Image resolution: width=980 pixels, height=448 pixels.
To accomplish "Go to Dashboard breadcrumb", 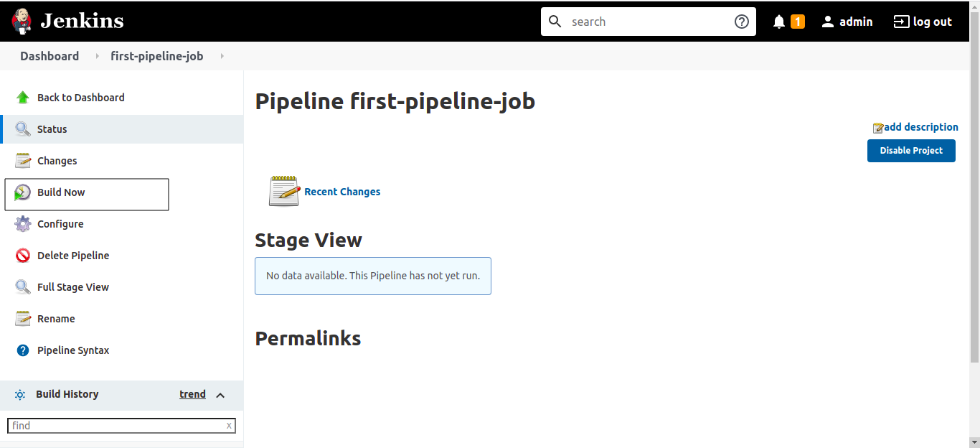I will click(x=50, y=56).
